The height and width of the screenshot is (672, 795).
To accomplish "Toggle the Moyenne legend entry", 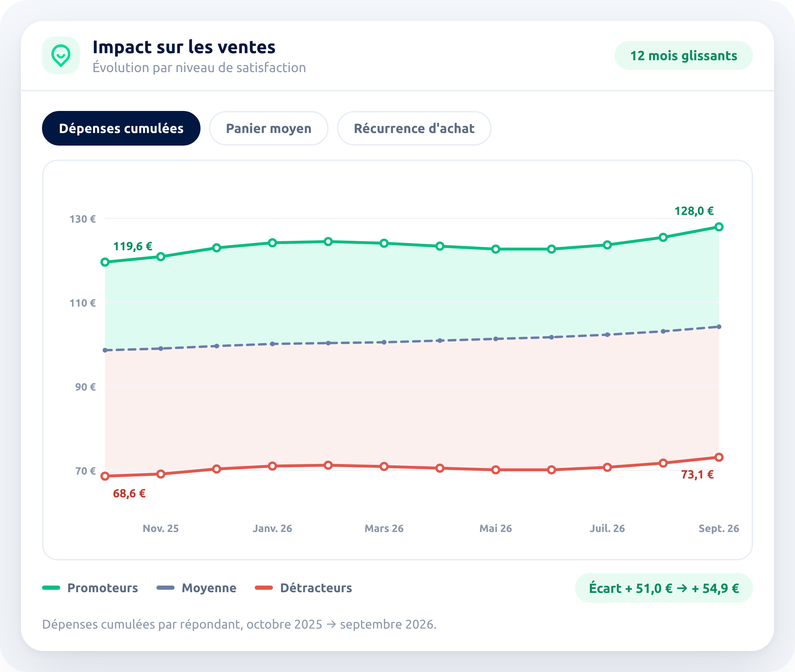I will (197, 588).
